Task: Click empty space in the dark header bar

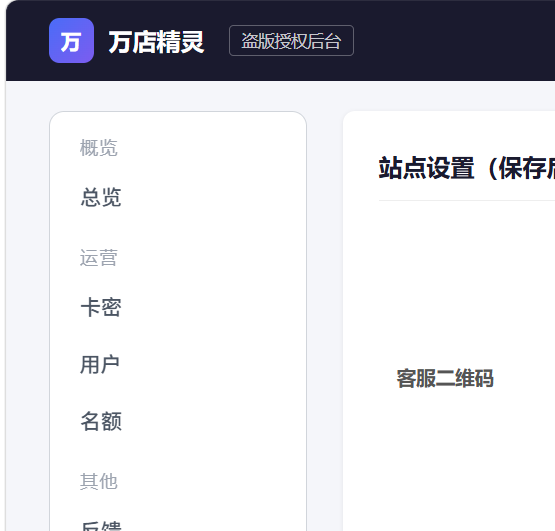Action: click(453, 40)
